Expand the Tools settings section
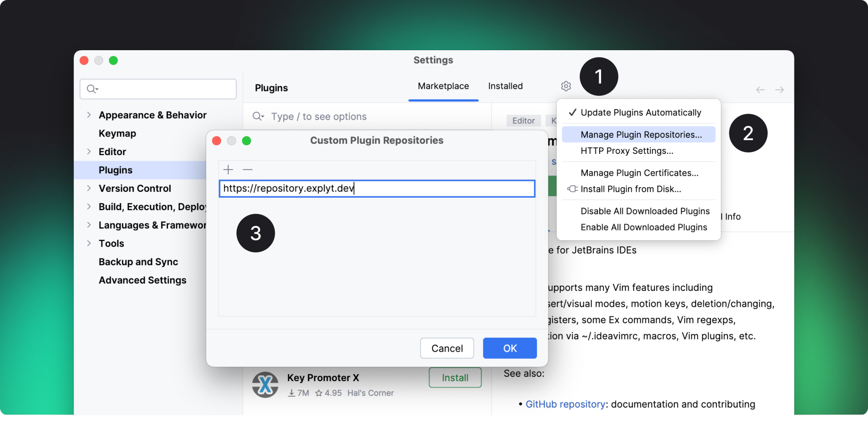Image resolution: width=868 pixels, height=430 pixels. pyautogui.click(x=89, y=243)
